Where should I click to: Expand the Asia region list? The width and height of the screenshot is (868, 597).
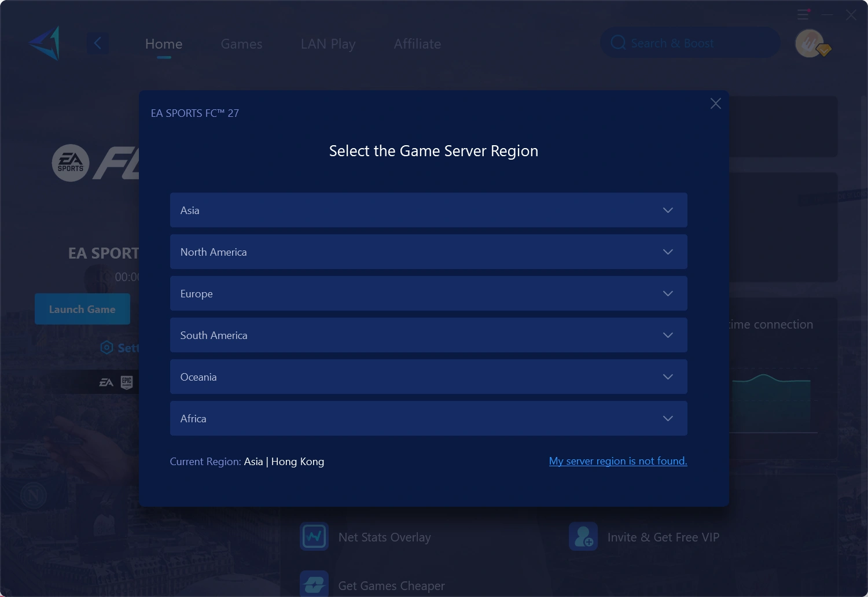click(x=429, y=210)
